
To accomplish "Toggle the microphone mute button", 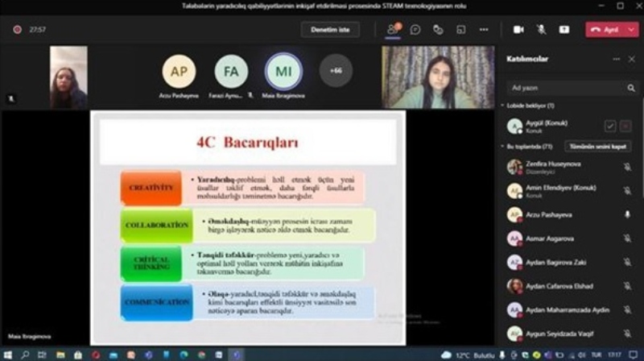I will pyautogui.click(x=541, y=29).
